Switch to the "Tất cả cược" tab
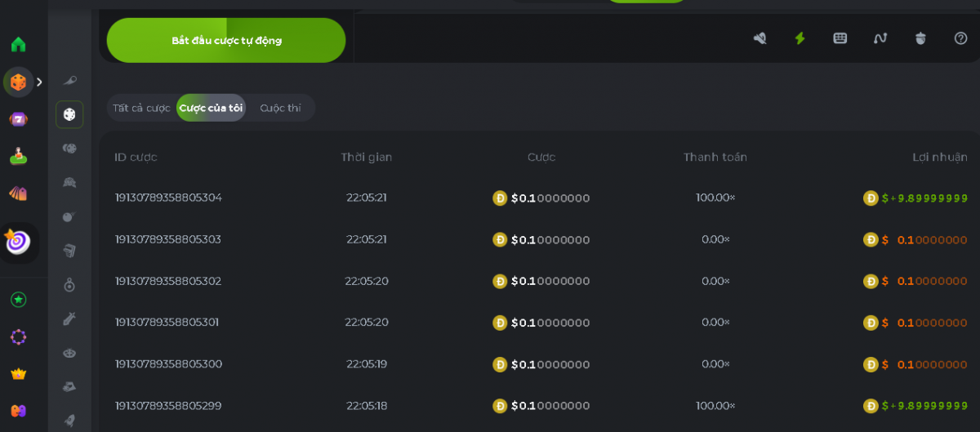This screenshot has width=980, height=432. click(x=141, y=108)
